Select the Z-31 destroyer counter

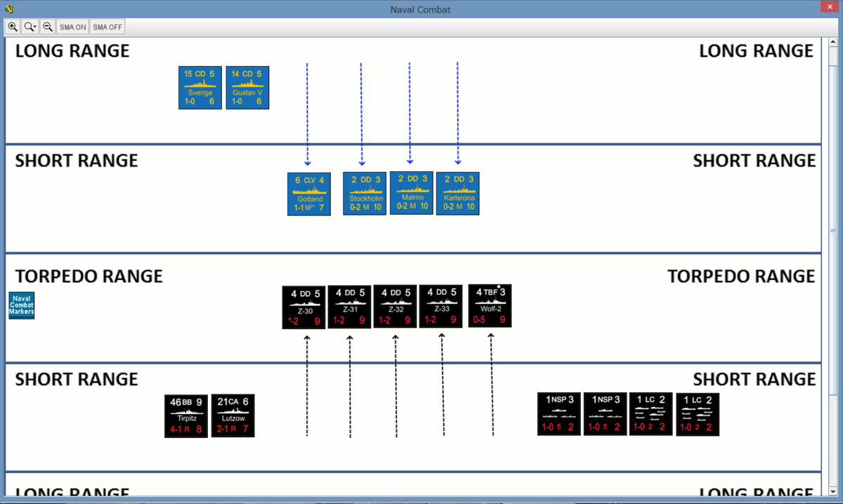(350, 307)
